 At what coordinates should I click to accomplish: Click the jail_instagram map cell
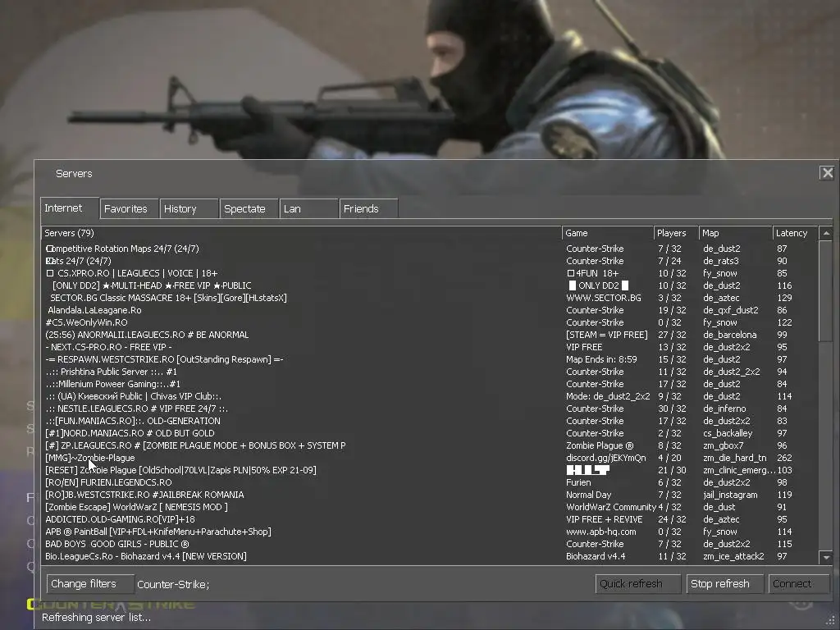730,495
